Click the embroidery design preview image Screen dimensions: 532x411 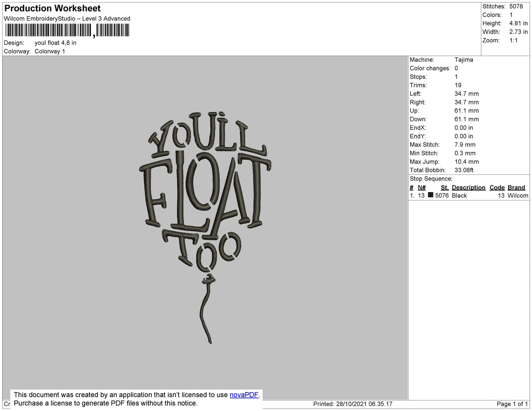click(205, 228)
